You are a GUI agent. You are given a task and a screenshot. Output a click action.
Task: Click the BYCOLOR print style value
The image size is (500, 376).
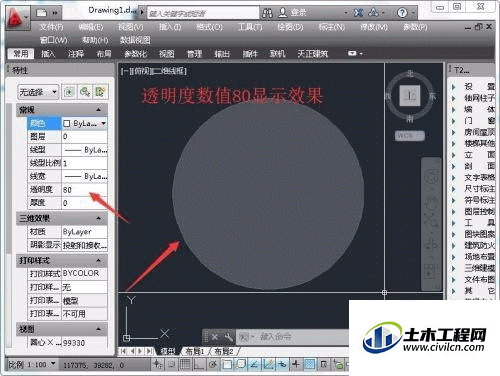(x=85, y=273)
